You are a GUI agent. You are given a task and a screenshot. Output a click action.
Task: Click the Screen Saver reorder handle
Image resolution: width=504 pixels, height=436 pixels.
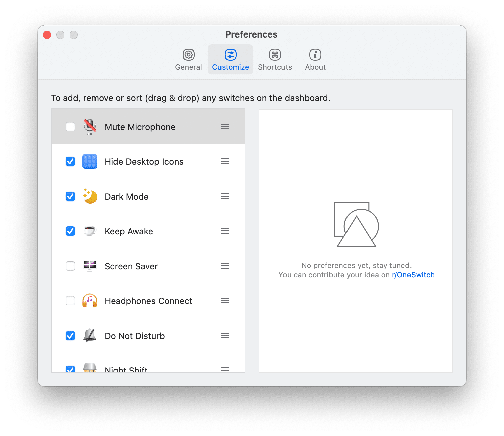[225, 266]
